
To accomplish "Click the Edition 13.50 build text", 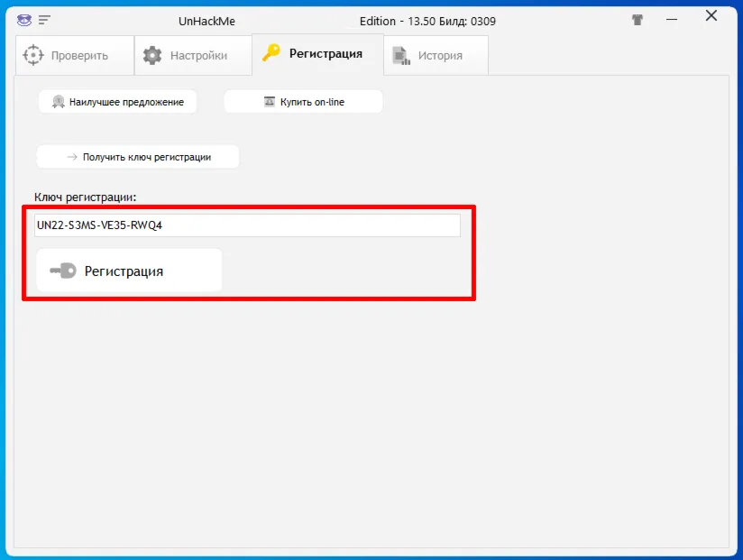I will (x=427, y=22).
